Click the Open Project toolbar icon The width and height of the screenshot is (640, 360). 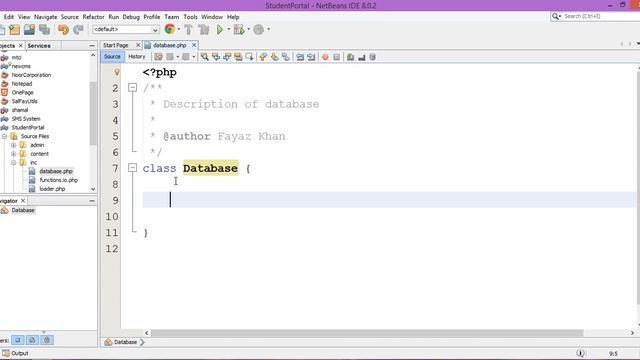click(29, 29)
